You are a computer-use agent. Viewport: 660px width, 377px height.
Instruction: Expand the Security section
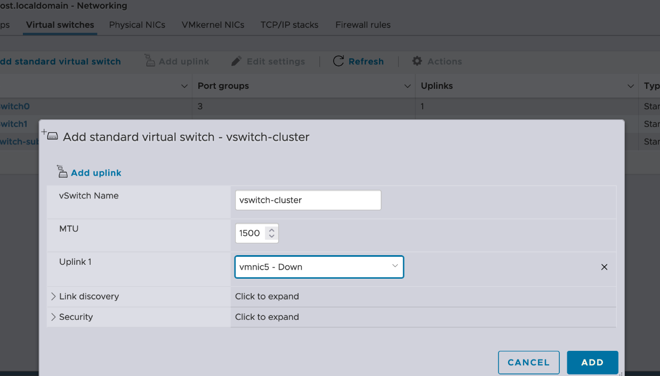(x=53, y=317)
